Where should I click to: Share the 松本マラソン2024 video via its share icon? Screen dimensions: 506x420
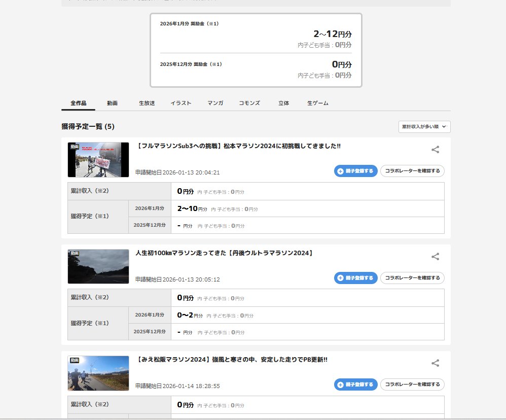(435, 150)
